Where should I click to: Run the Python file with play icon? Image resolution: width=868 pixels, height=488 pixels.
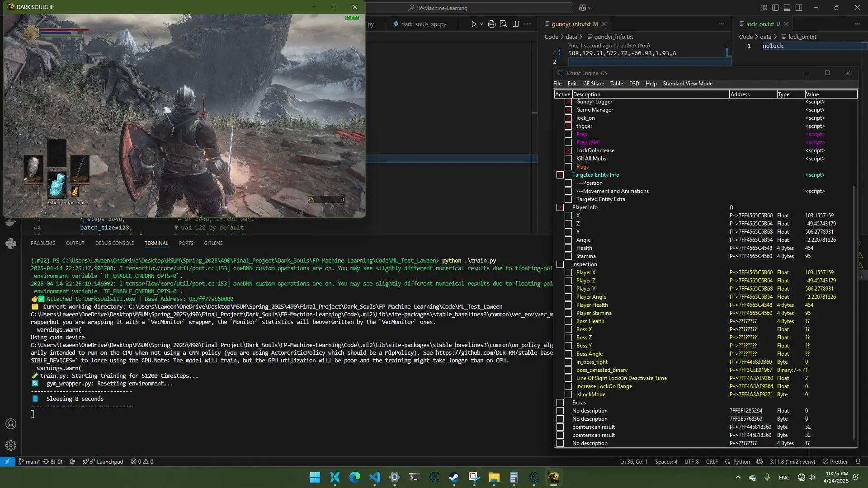pos(473,24)
